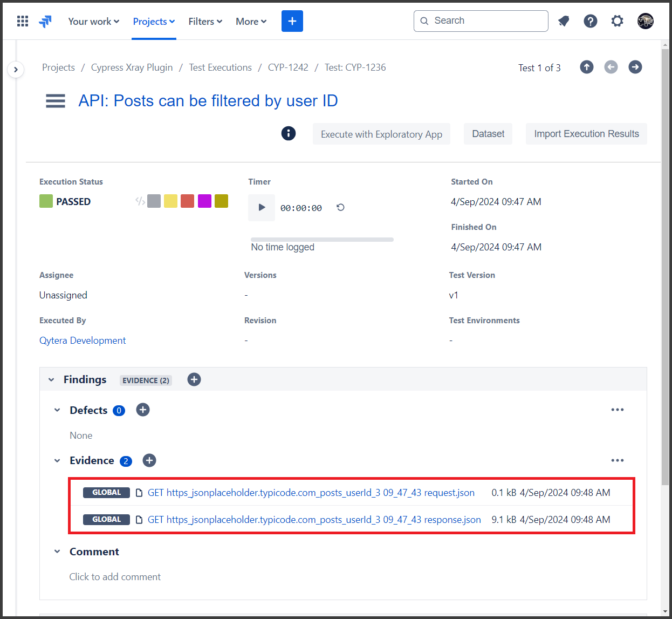Click the Search input field
The width and height of the screenshot is (672, 619).
coord(481,21)
